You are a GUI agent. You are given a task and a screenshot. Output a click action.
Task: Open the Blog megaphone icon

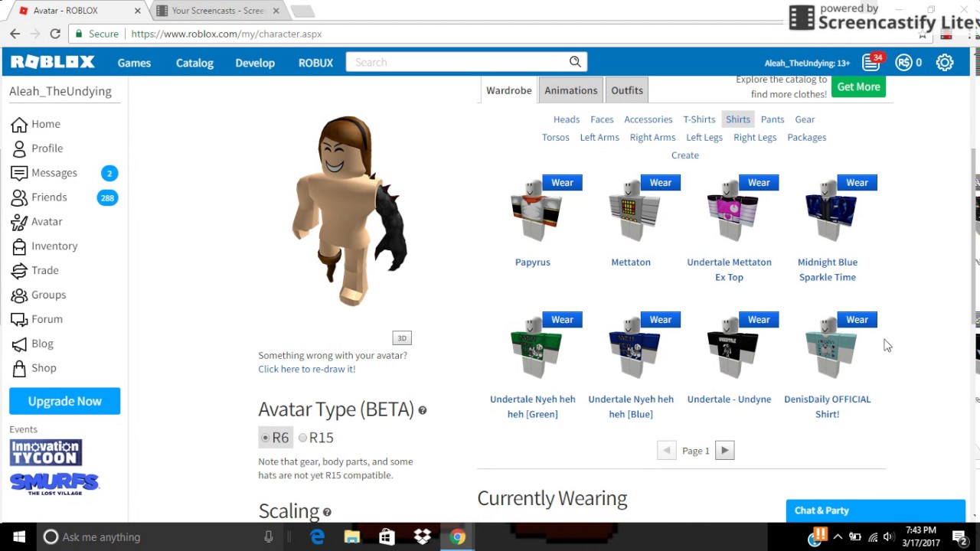[x=19, y=344]
